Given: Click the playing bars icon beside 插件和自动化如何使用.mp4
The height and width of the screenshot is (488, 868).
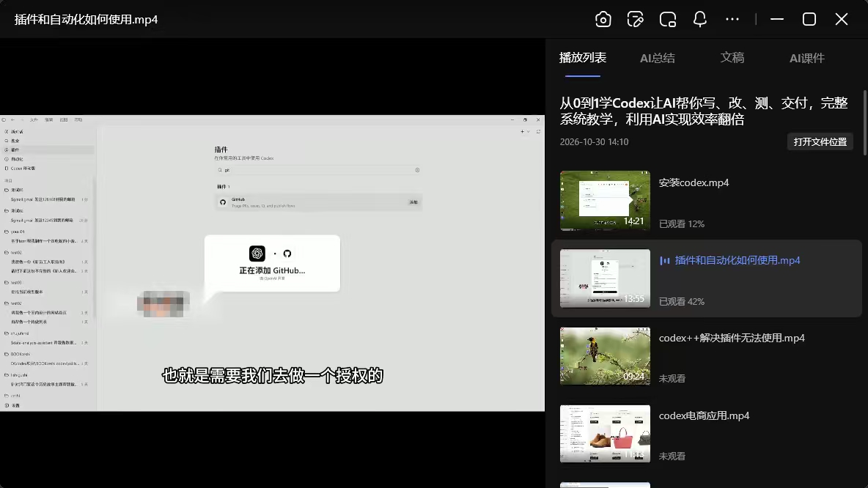Looking at the screenshot, I should pyautogui.click(x=665, y=261).
